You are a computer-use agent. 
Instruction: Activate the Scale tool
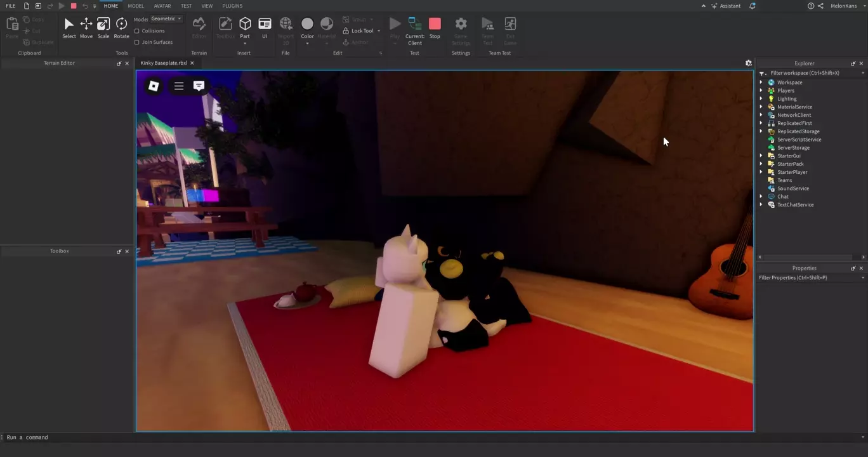point(103,27)
